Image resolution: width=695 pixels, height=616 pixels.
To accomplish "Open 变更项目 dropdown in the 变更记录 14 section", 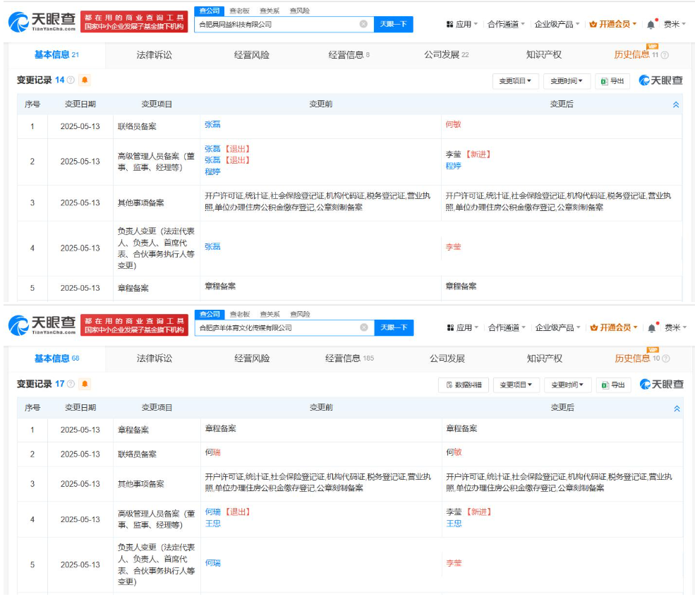I will point(515,81).
